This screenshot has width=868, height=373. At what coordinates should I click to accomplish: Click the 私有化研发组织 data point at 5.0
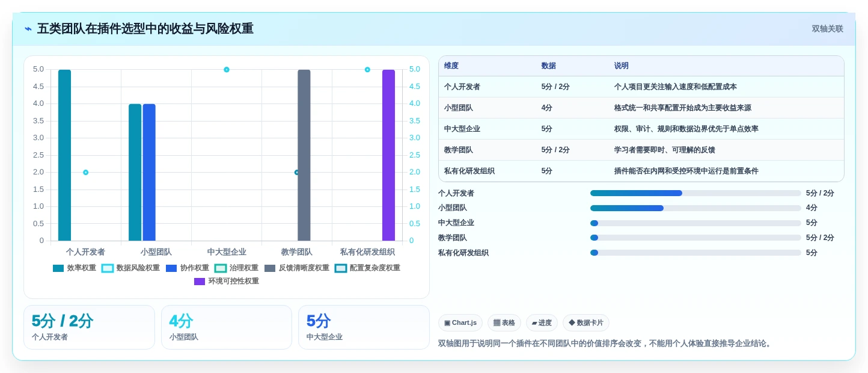[x=367, y=70]
